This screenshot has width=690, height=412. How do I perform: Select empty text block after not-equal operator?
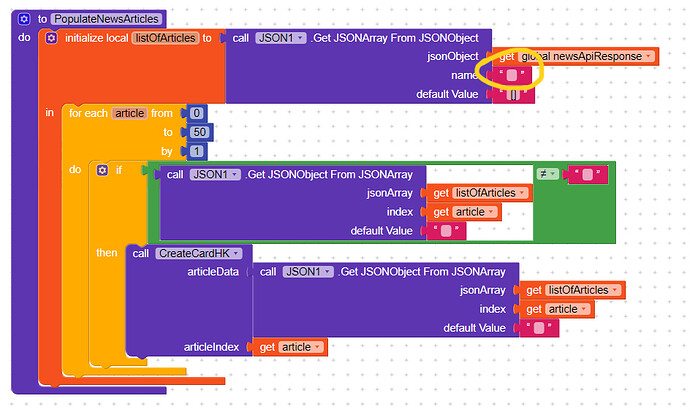coord(587,174)
